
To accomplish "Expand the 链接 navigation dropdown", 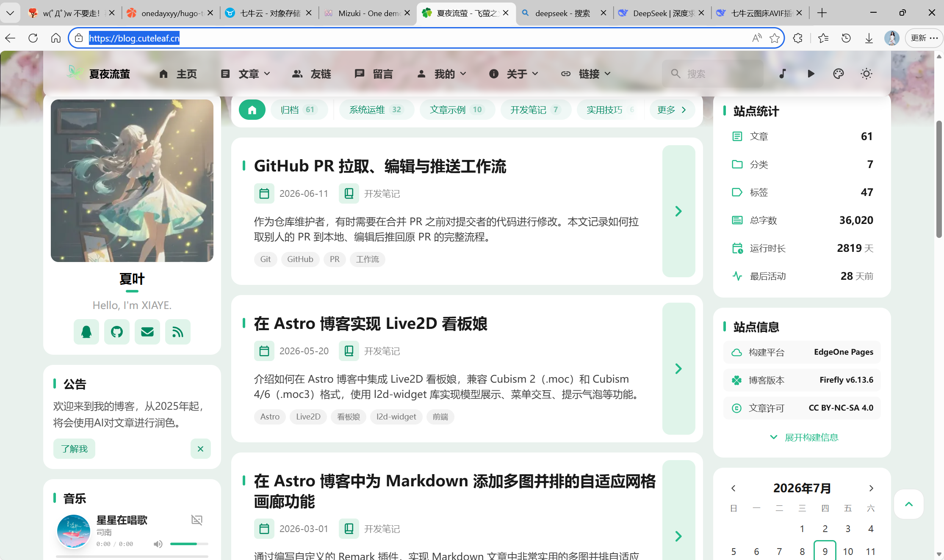I will 586,74.
